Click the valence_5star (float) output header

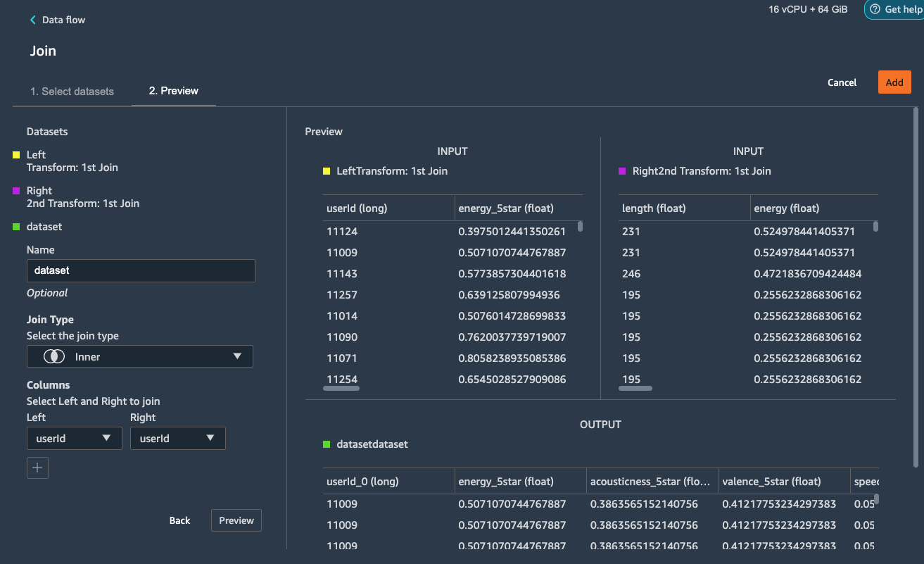pyautogui.click(x=771, y=482)
